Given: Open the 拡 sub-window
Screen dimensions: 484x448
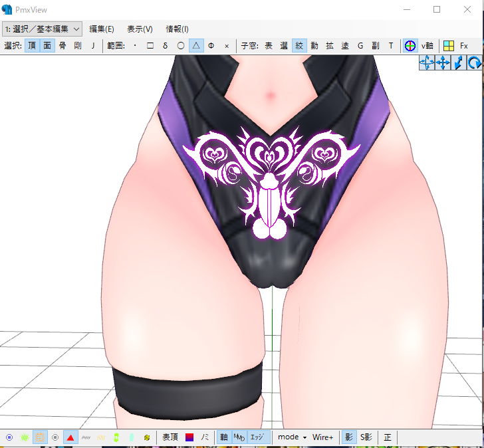Looking at the screenshot, I should (x=330, y=46).
